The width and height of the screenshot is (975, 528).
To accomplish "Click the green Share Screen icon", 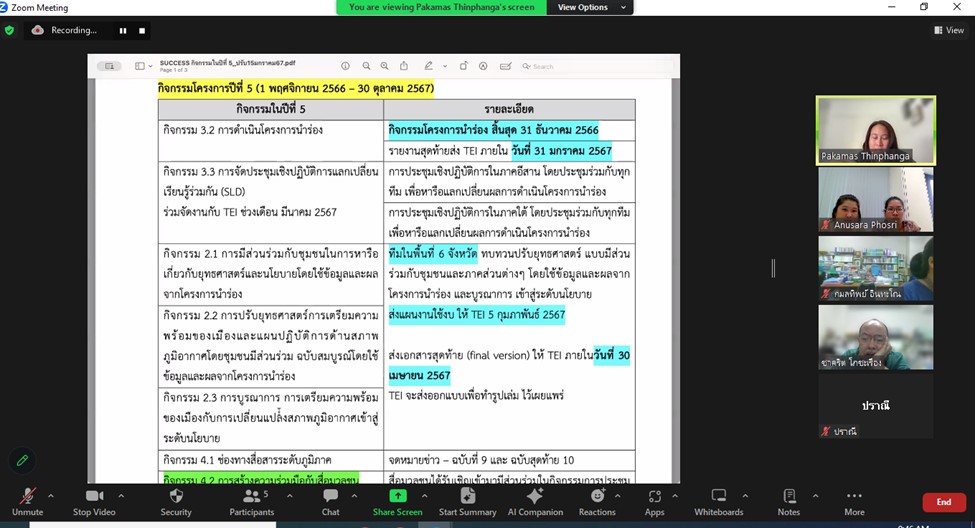I will 397,496.
